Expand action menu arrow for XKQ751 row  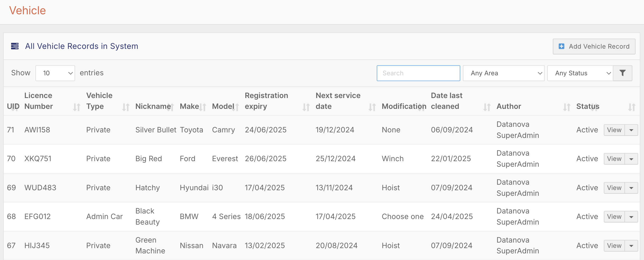coord(631,159)
